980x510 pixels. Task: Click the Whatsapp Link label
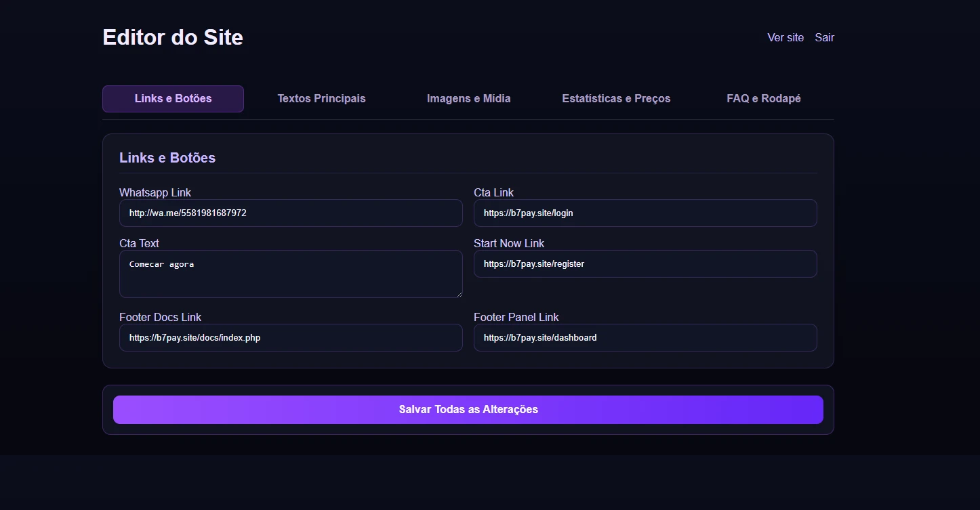pyautogui.click(x=155, y=192)
